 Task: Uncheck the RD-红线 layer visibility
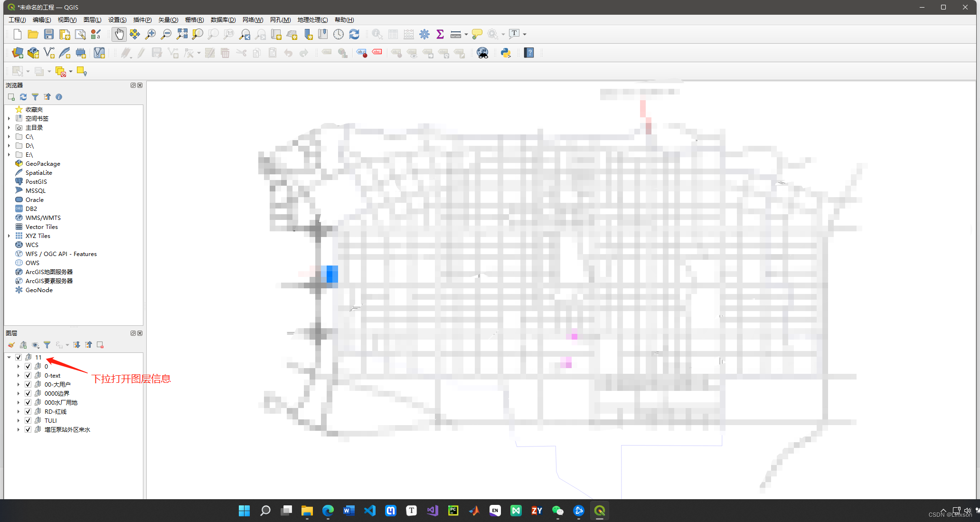pos(28,411)
